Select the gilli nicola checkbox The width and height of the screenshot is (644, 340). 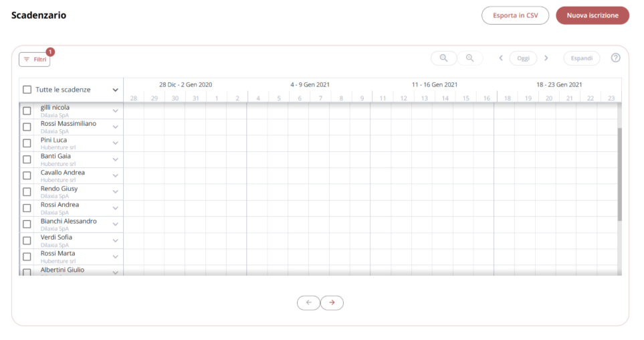point(27,111)
